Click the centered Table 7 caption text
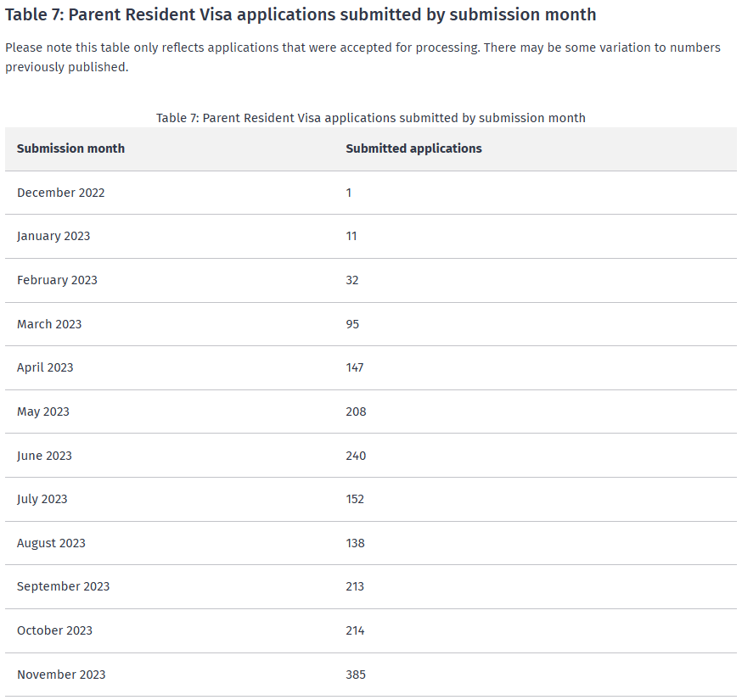The height and width of the screenshot is (700, 742). (x=371, y=118)
